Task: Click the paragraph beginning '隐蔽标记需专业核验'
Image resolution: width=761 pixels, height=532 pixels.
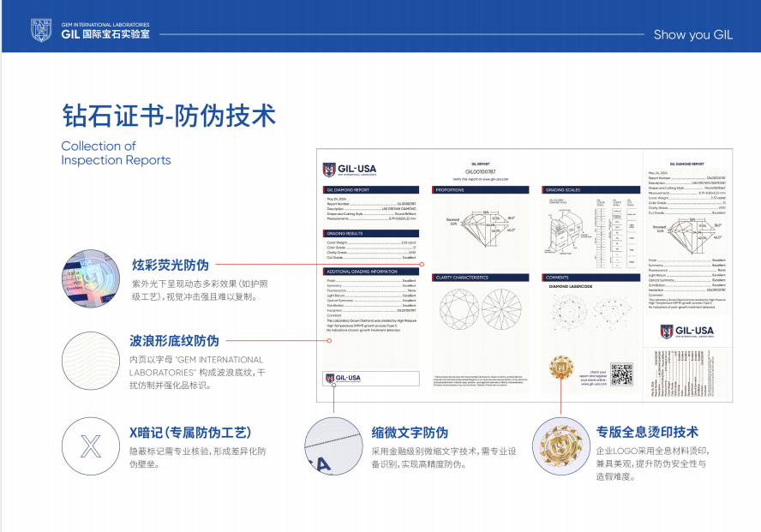Action: click(x=197, y=457)
